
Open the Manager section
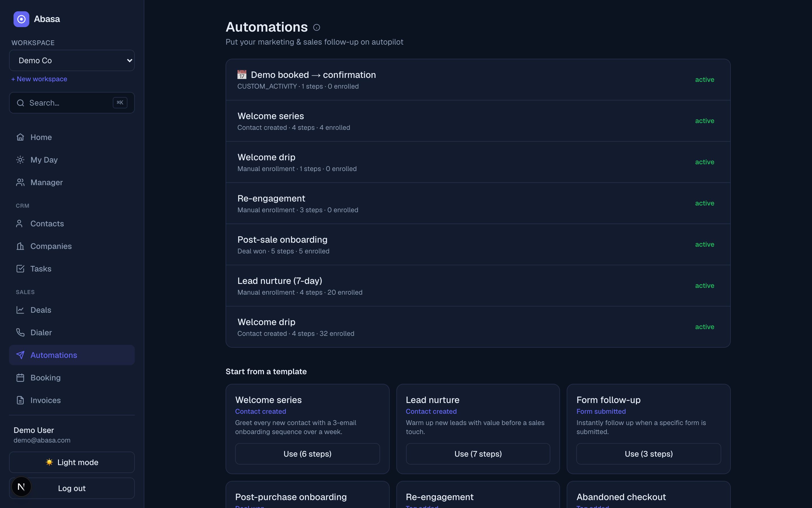click(72, 182)
